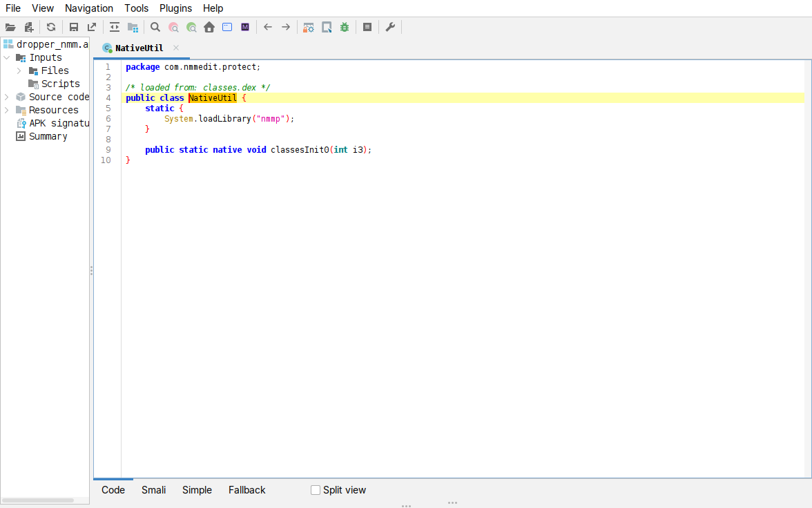This screenshot has height=508, width=812.
Task: Expand the Resources tree node
Action: [x=7, y=110]
